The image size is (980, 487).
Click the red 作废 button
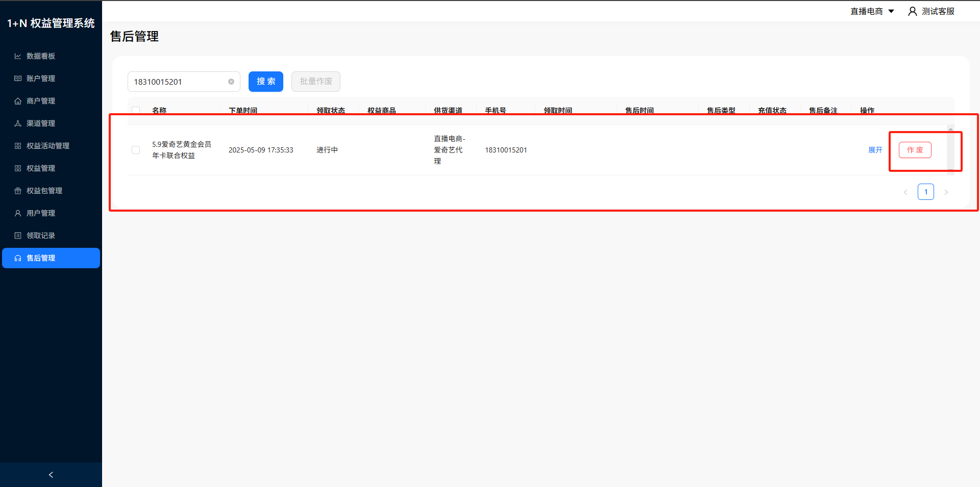[915, 150]
